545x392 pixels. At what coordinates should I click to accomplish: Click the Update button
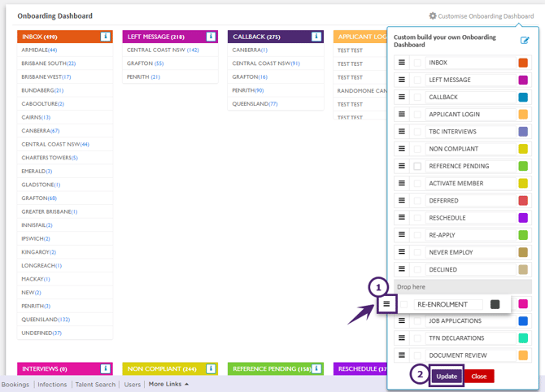447,376
